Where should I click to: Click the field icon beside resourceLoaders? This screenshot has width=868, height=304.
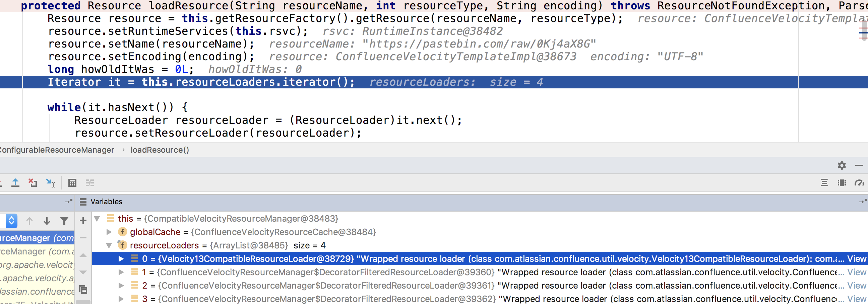pyautogui.click(x=122, y=245)
